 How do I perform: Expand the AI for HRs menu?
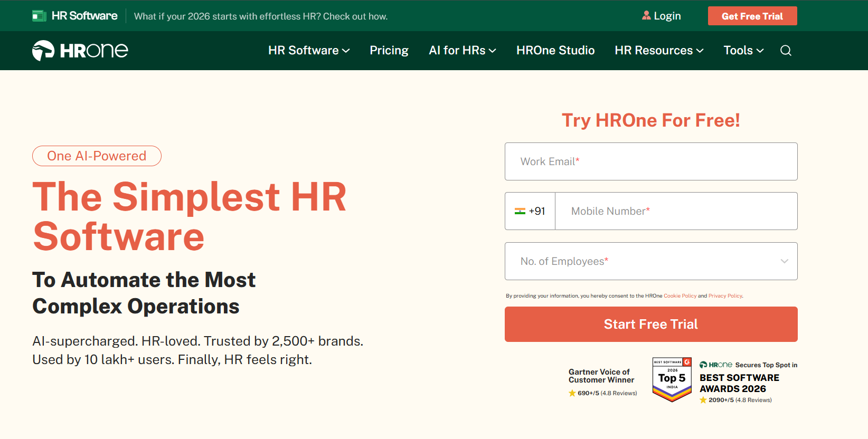(463, 51)
